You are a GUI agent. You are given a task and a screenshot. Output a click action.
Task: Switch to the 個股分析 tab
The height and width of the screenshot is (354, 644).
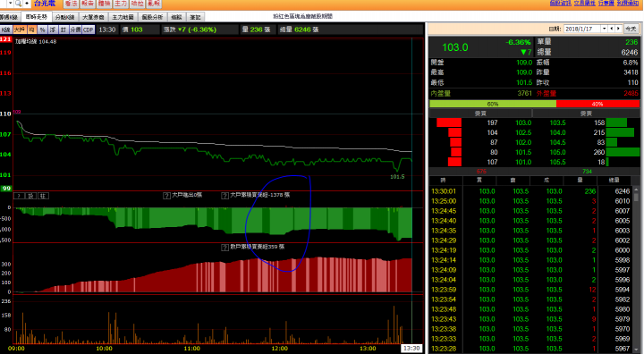(x=152, y=17)
